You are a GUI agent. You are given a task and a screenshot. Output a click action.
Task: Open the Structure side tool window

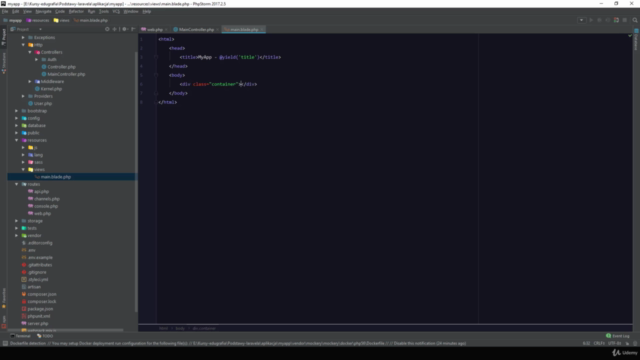(4, 63)
